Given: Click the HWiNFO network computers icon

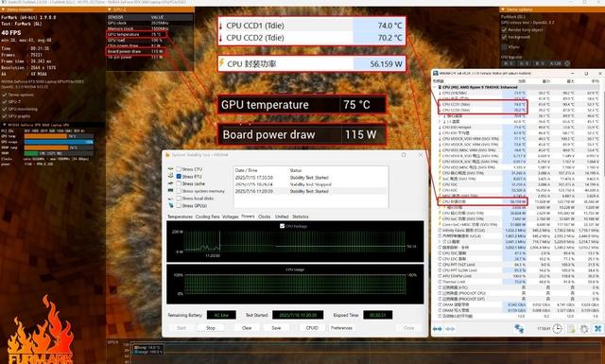Looking at the screenshot, I should [519, 328].
